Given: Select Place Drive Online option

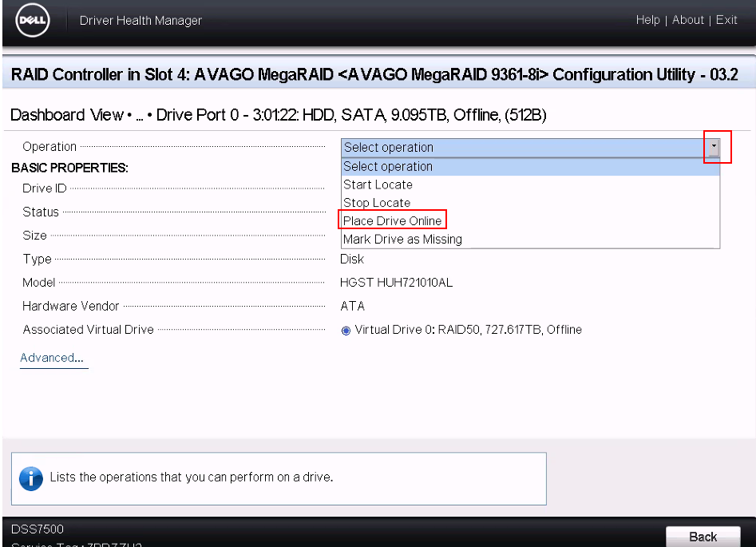Looking at the screenshot, I should point(392,221).
